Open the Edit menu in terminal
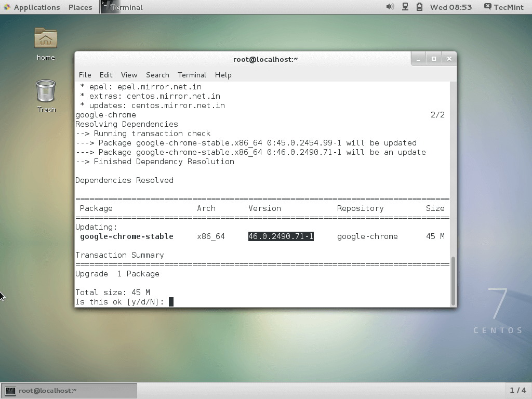 (x=106, y=75)
